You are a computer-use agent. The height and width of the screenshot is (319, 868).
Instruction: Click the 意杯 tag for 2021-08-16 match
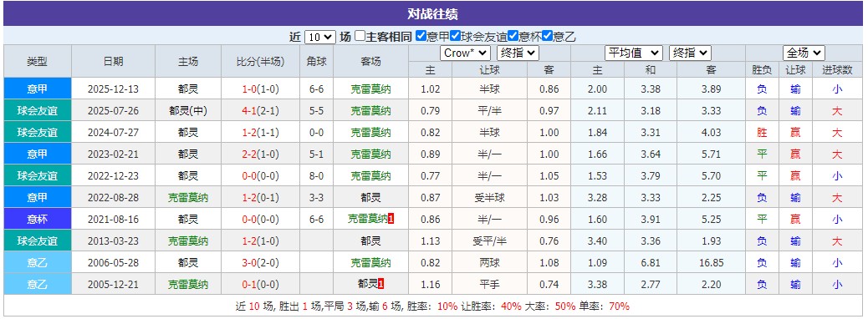coord(38,220)
